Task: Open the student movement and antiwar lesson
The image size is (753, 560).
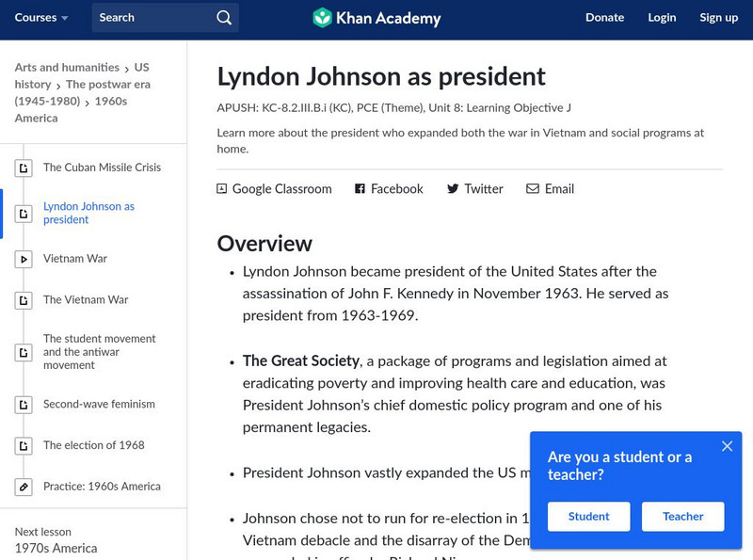Action: [x=100, y=352]
